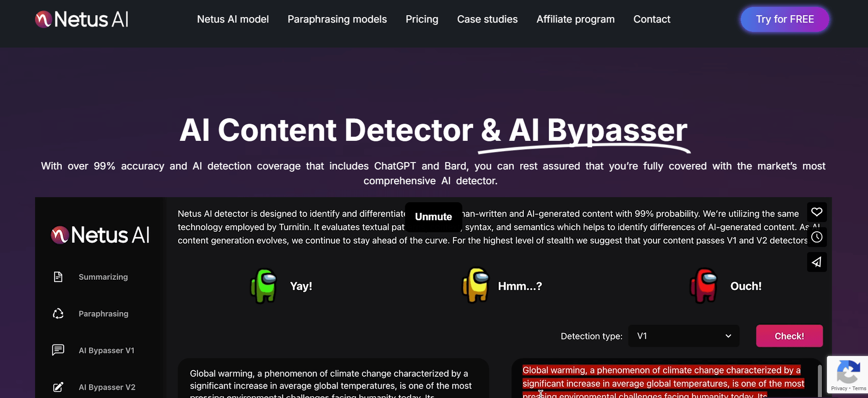868x398 pixels.
Task: Open the Contact page
Action: pos(652,19)
